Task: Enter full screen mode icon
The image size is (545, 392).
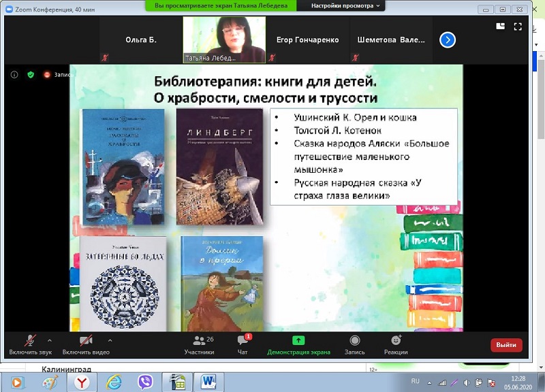Action: (x=518, y=27)
